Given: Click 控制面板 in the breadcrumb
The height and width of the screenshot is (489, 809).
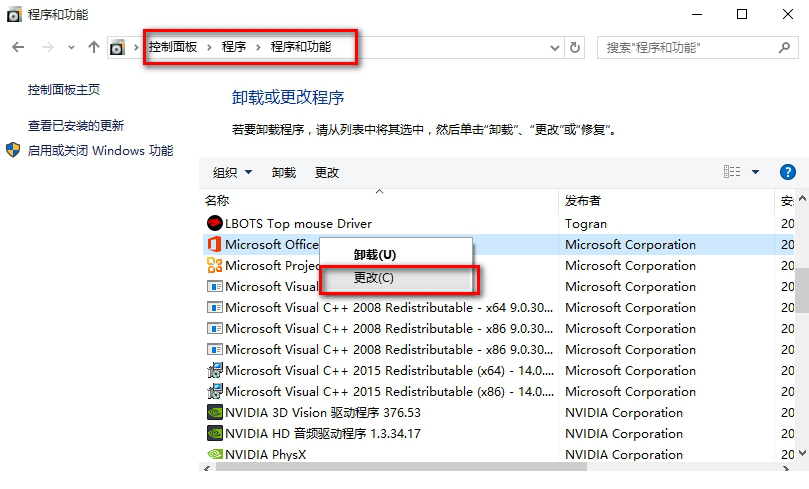Looking at the screenshot, I should (x=173, y=47).
